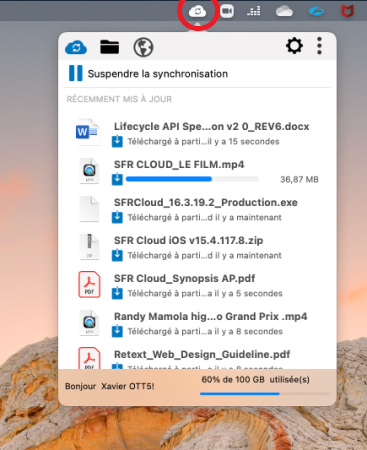Click PDF icon for Retext_Web_Design_Guideline
Image resolution: width=367 pixels, height=450 pixels.
(89, 358)
